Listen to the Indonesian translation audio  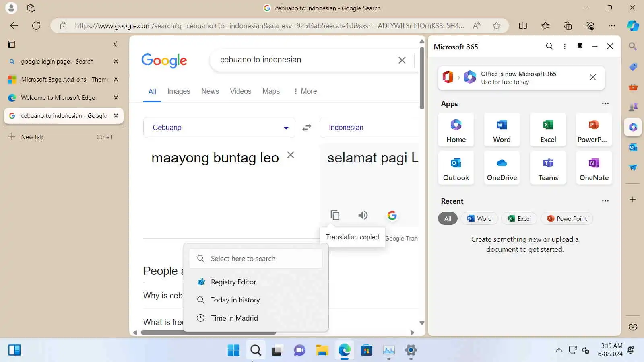click(363, 215)
